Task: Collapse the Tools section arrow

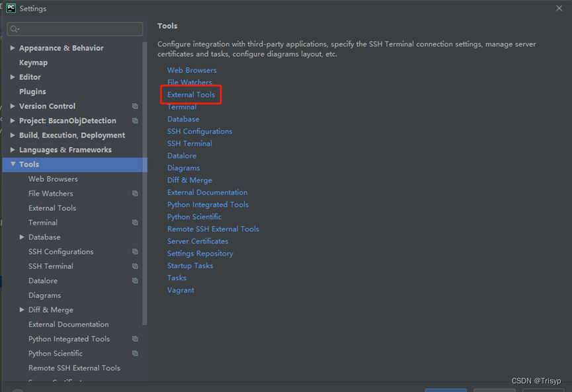Action: 13,164
